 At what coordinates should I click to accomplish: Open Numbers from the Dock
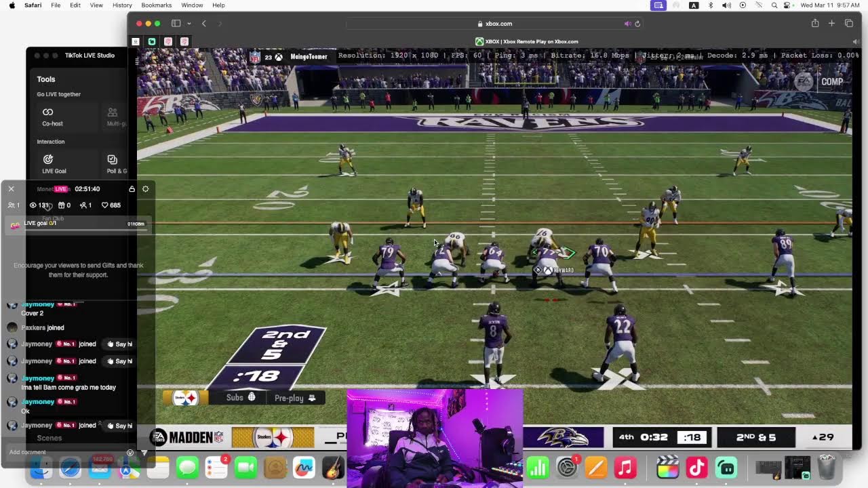[x=537, y=468]
